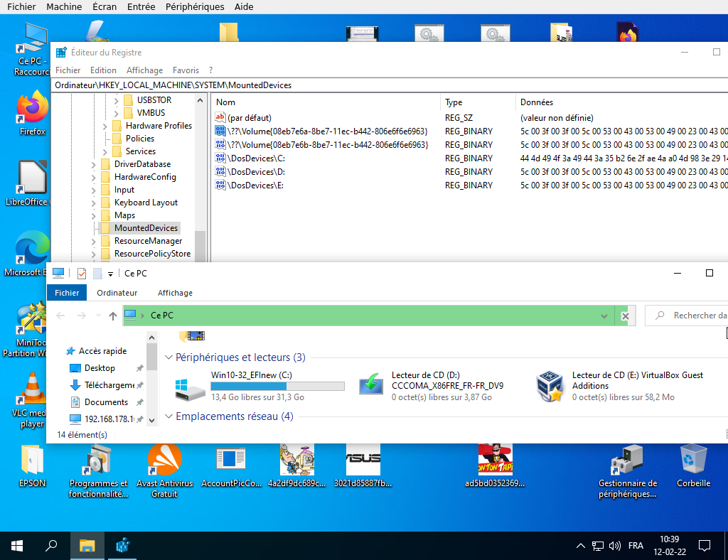The image size is (728, 560).
Task: Open the Périphériques menu of VirtualBox
Action: pyautogui.click(x=195, y=6)
